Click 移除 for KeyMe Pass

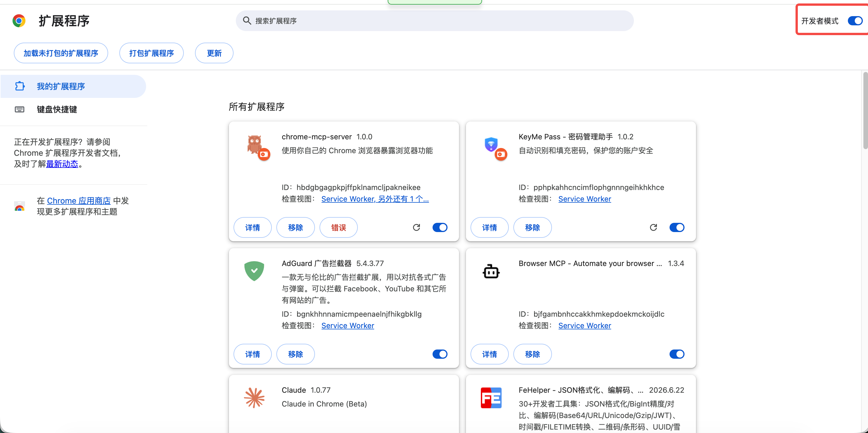(x=532, y=227)
